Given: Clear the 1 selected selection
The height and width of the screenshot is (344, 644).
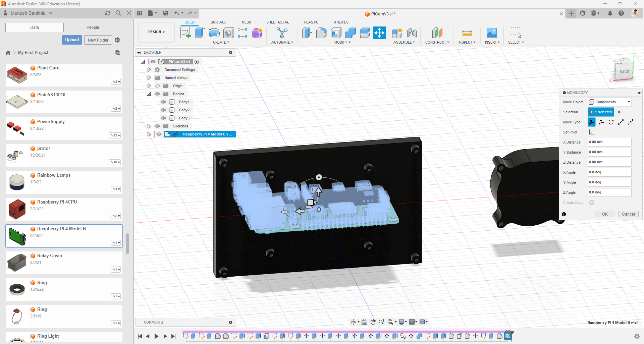Looking at the screenshot, I should tap(619, 112).
